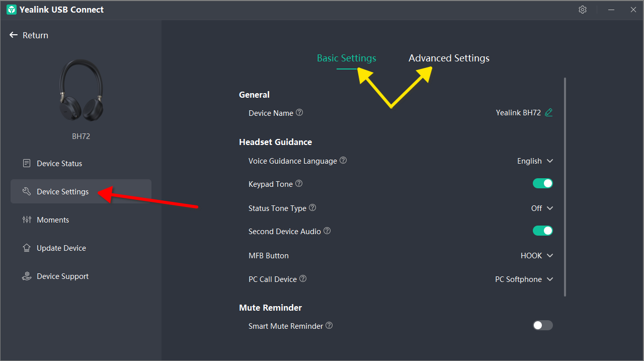
Task: Open the Moments sidebar item
Action: click(x=53, y=220)
